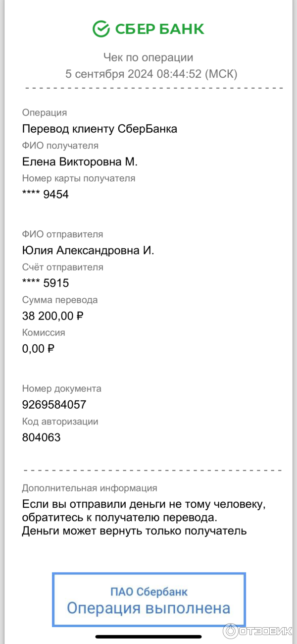Select sender account ending 5915

(46, 283)
